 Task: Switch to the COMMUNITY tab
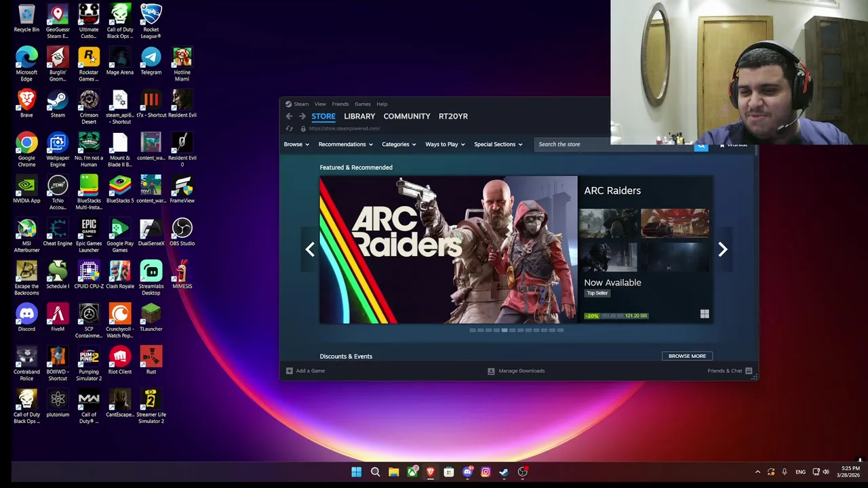[407, 117]
